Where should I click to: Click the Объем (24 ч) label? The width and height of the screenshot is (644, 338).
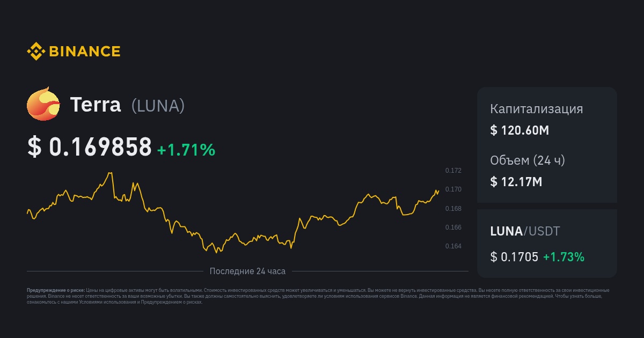pos(528,160)
